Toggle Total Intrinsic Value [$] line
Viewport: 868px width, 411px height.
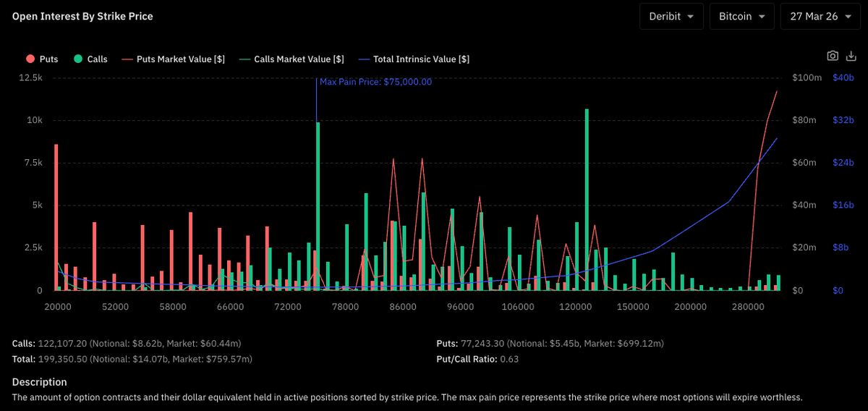coord(414,59)
